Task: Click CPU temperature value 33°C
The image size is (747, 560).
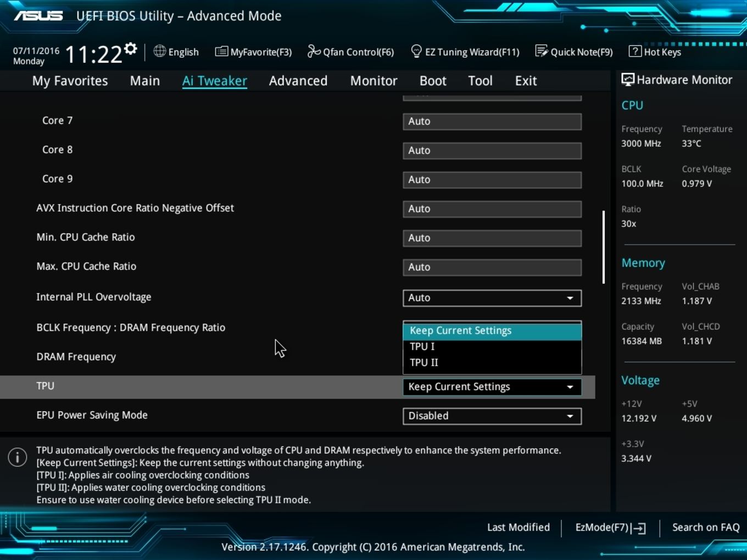Action: click(x=692, y=143)
